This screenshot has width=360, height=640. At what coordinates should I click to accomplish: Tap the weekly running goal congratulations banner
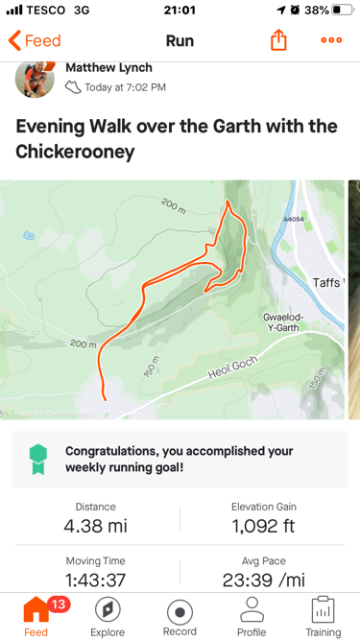180,459
